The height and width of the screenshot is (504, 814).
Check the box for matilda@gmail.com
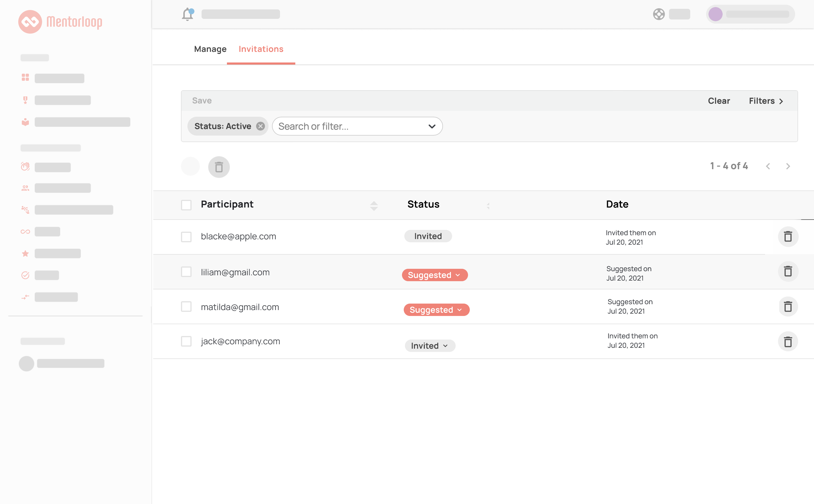pyautogui.click(x=186, y=307)
